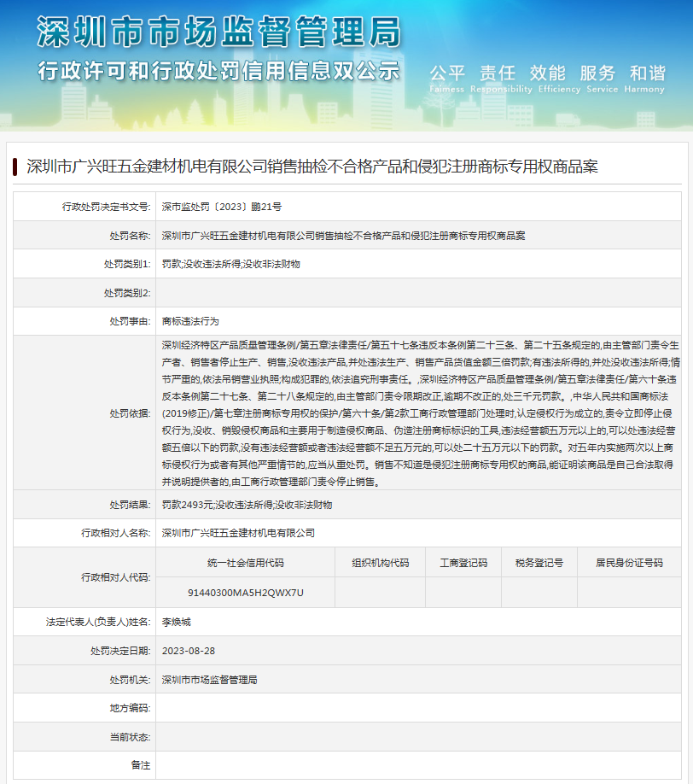The height and width of the screenshot is (784, 693).
Task: Click the 处罚机关 value 深圳市市场监督管理局
Action: click(209, 680)
